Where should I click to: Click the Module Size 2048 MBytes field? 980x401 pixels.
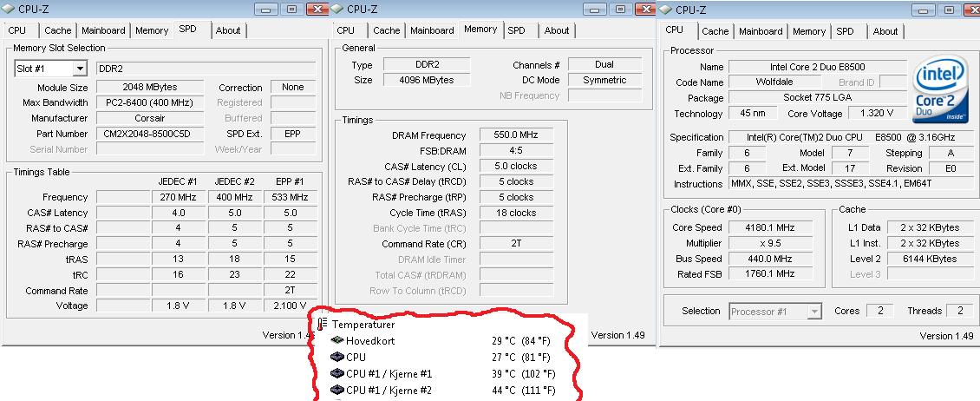pyautogui.click(x=150, y=87)
